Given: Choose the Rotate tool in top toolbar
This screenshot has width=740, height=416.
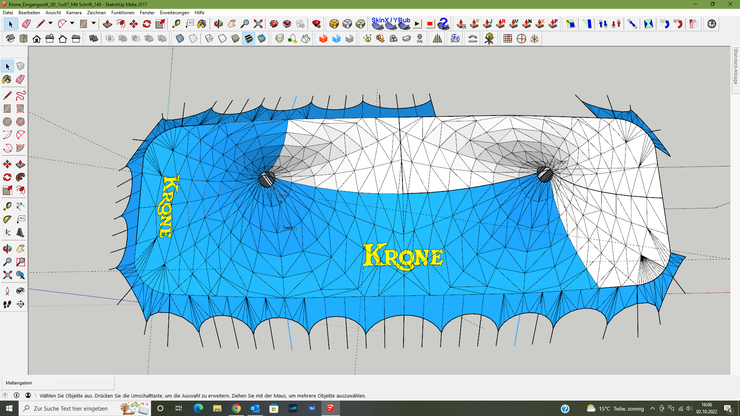Looking at the screenshot, I should click(147, 24).
